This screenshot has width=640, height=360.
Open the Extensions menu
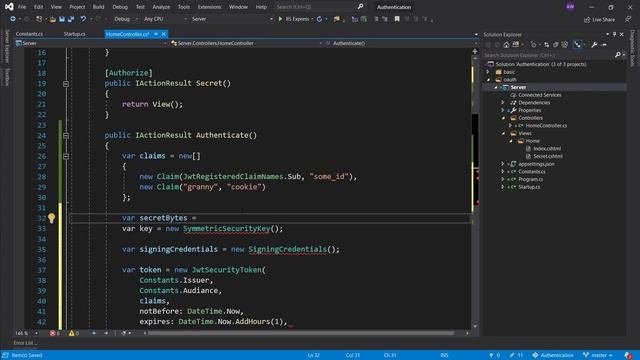(209, 7)
